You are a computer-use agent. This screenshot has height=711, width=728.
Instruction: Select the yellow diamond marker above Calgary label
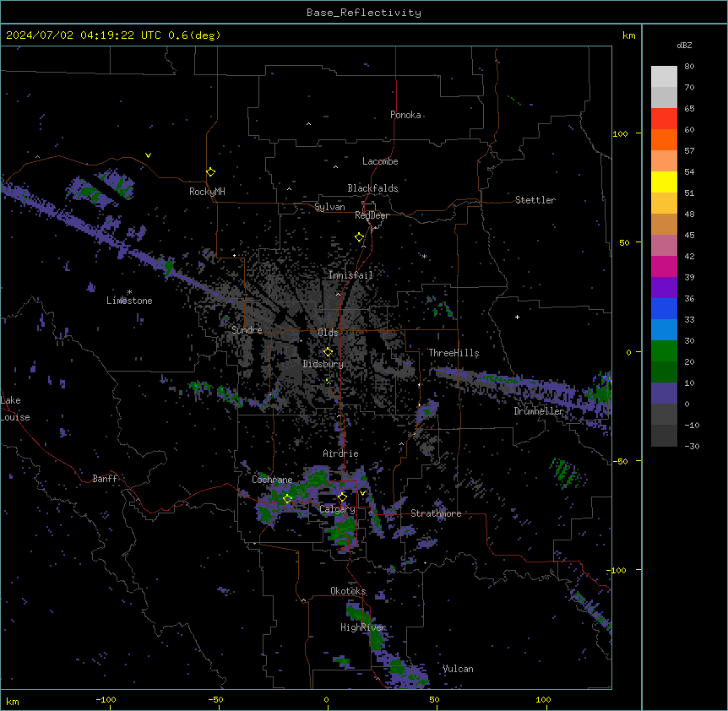342,497
